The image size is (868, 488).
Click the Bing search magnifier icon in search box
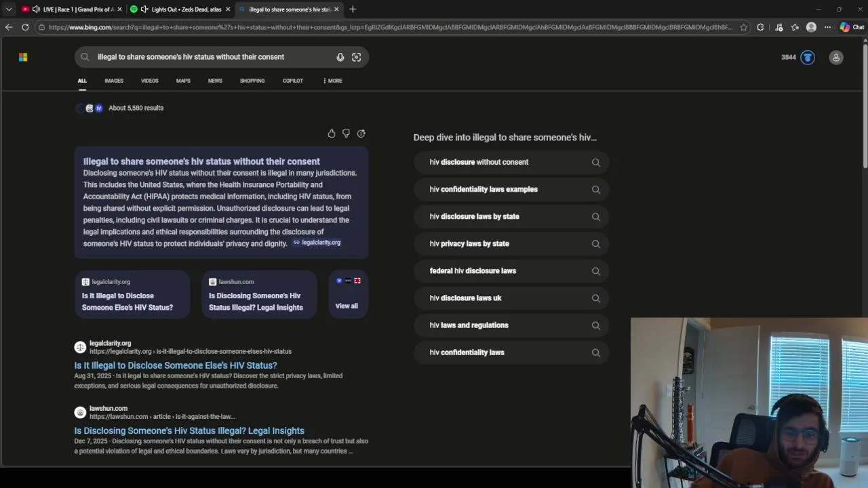85,57
